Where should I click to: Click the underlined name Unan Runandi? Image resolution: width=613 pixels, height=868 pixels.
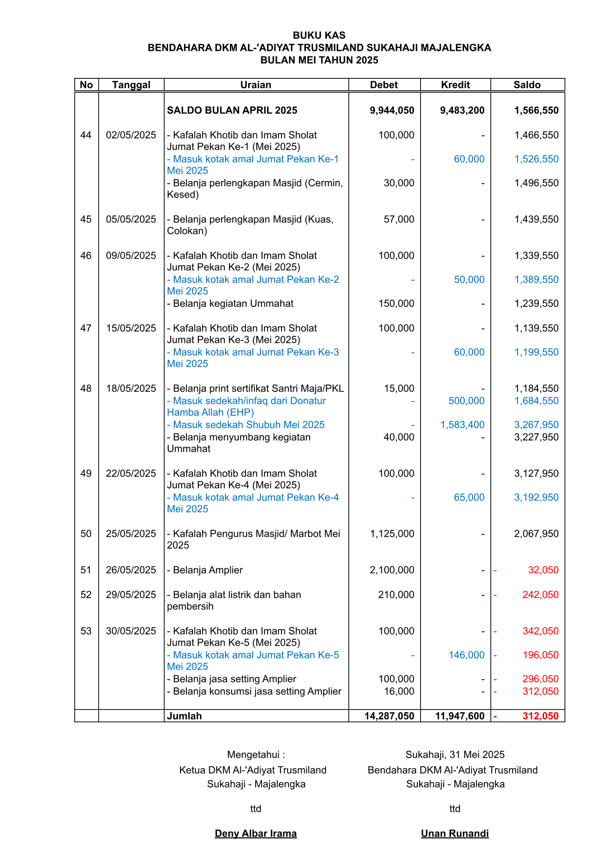click(x=455, y=833)
